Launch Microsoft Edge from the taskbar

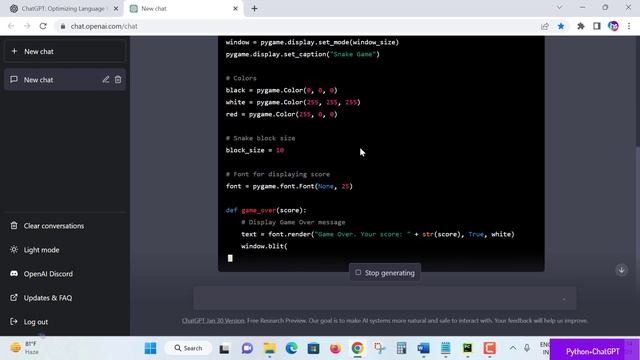pyautogui.click(x=291, y=348)
